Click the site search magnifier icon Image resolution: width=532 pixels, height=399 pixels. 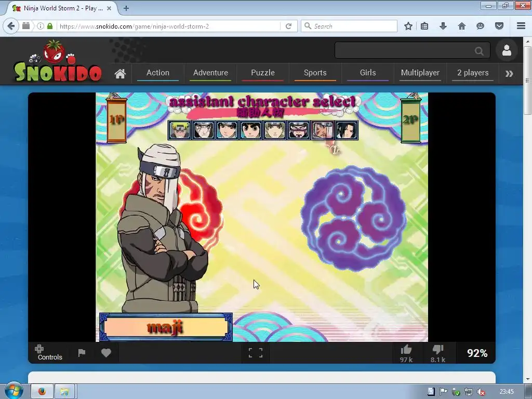[x=479, y=51]
